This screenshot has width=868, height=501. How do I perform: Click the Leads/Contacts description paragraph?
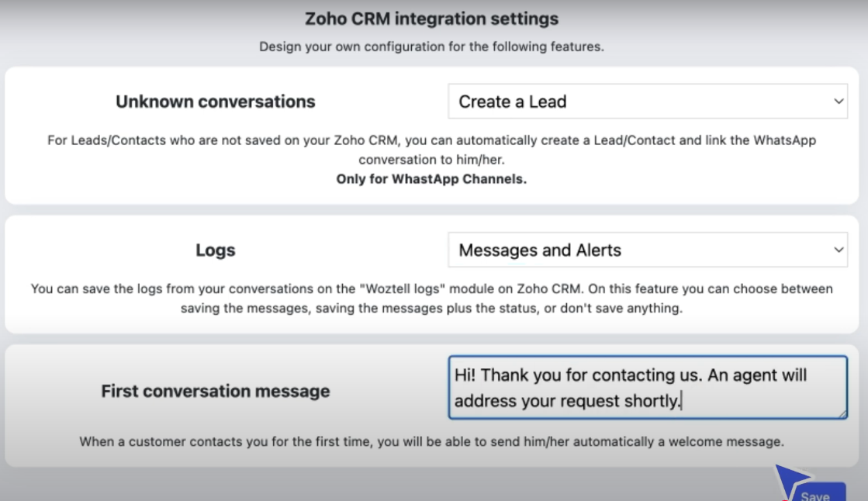pyautogui.click(x=432, y=150)
